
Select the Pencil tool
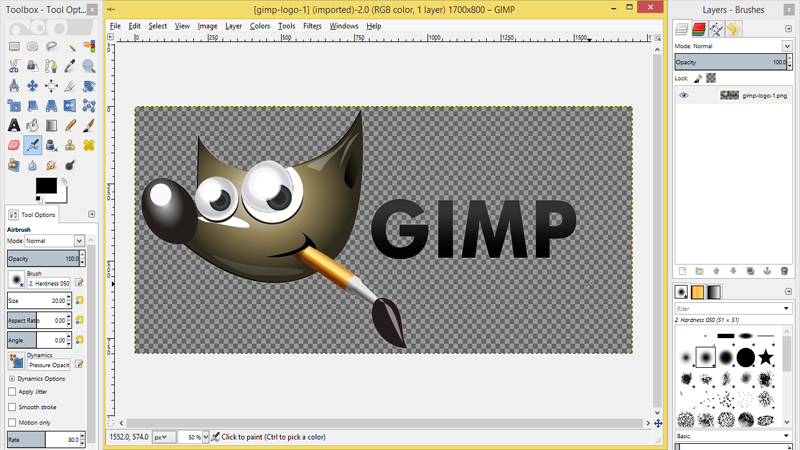(70, 125)
